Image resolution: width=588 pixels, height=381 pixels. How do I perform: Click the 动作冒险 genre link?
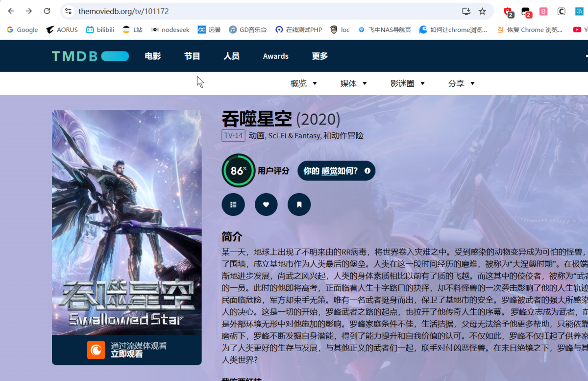point(347,135)
